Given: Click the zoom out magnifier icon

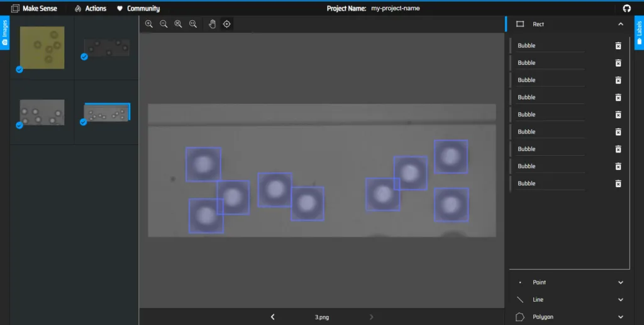Looking at the screenshot, I should coord(164,24).
